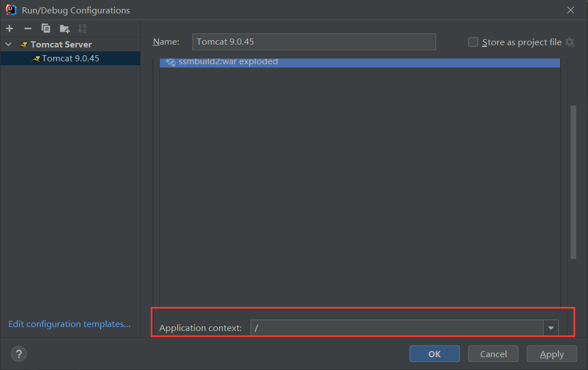The height and width of the screenshot is (370, 588).
Task: Focus the Name input field
Action: pos(314,42)
